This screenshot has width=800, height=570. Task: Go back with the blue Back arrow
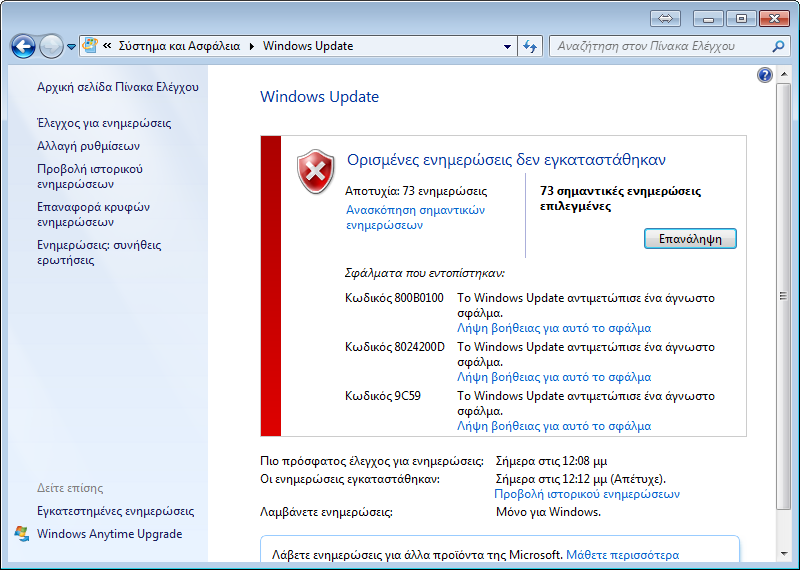[23, 47]
